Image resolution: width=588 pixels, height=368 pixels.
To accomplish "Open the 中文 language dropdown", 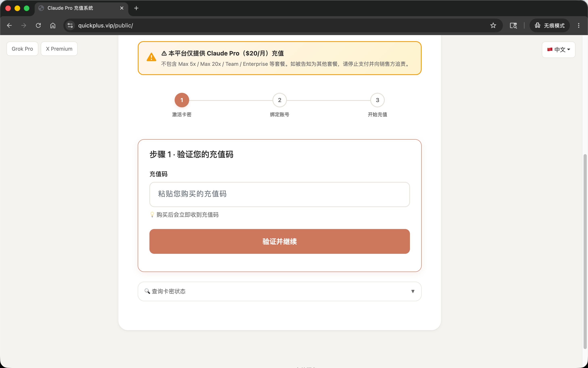I will click(558, 50).
